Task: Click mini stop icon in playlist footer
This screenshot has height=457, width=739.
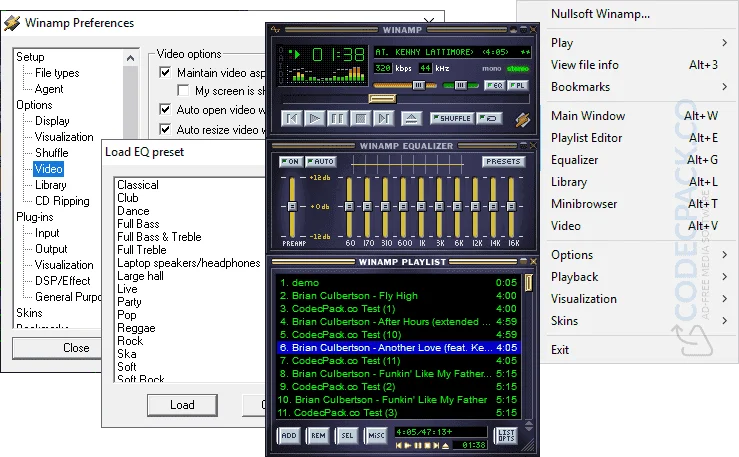Action: [427, 445]
